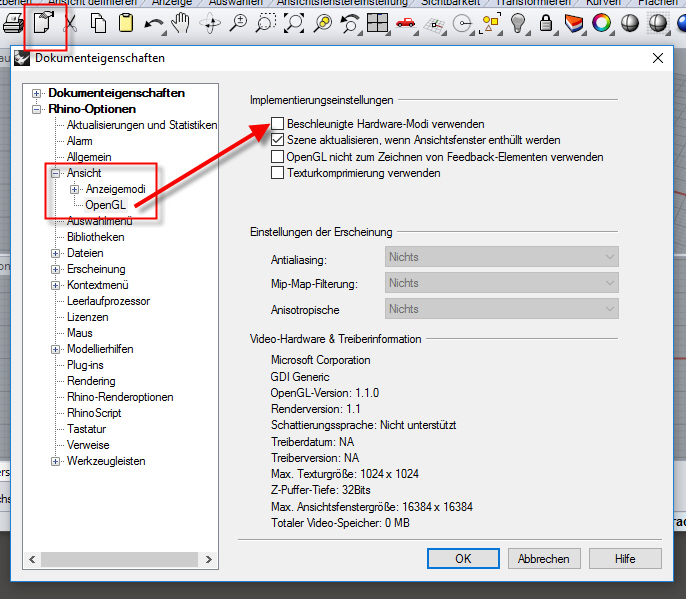
Task: Click the Cut scissors icon
Action: (x=70, y=23)
